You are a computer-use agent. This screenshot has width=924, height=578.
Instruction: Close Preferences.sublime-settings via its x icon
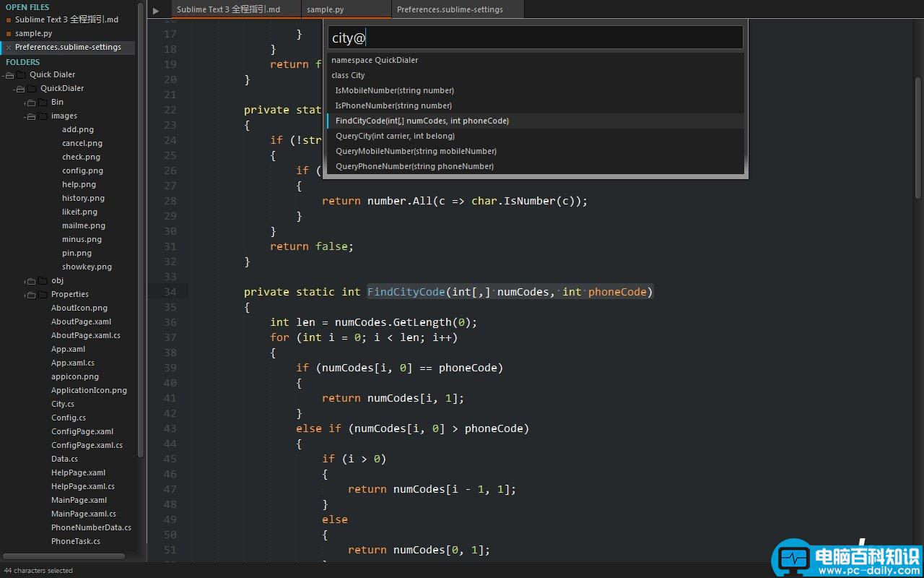9,48
